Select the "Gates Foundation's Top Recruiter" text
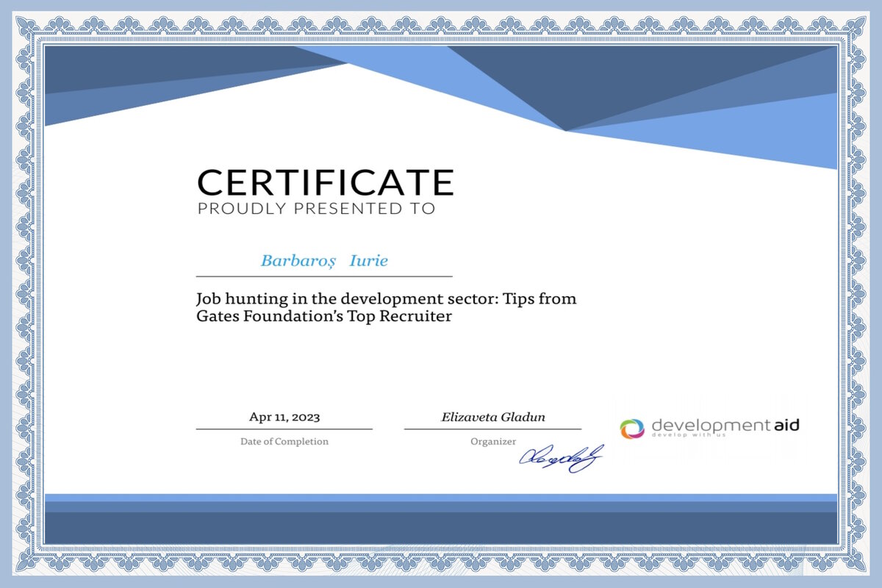Screen dimensions: 882x588 click(x=323, y=317)
